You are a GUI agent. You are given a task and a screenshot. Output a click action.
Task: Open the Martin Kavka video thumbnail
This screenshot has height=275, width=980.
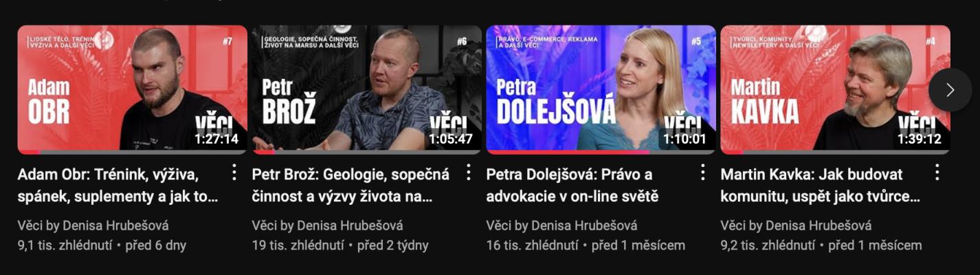pyautogui.click(x=835, y=89)
